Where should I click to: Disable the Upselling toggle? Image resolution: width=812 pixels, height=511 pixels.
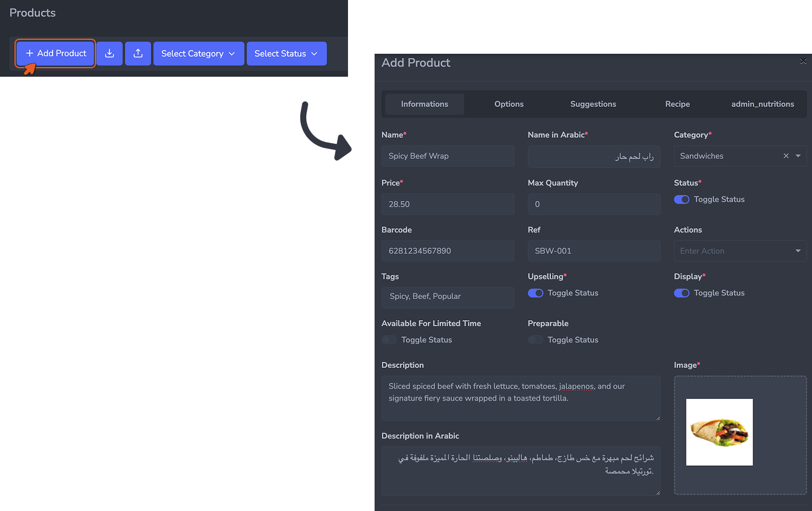(x=535, y=293)
